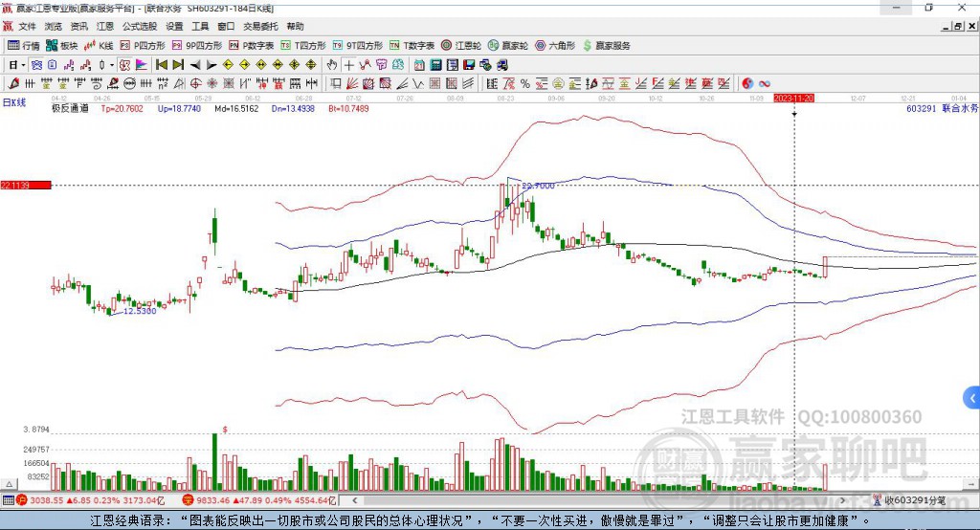Viewport: 980px width, 530px height.
Task: Open the 9P四方形 tool
Action: [197, 46]
